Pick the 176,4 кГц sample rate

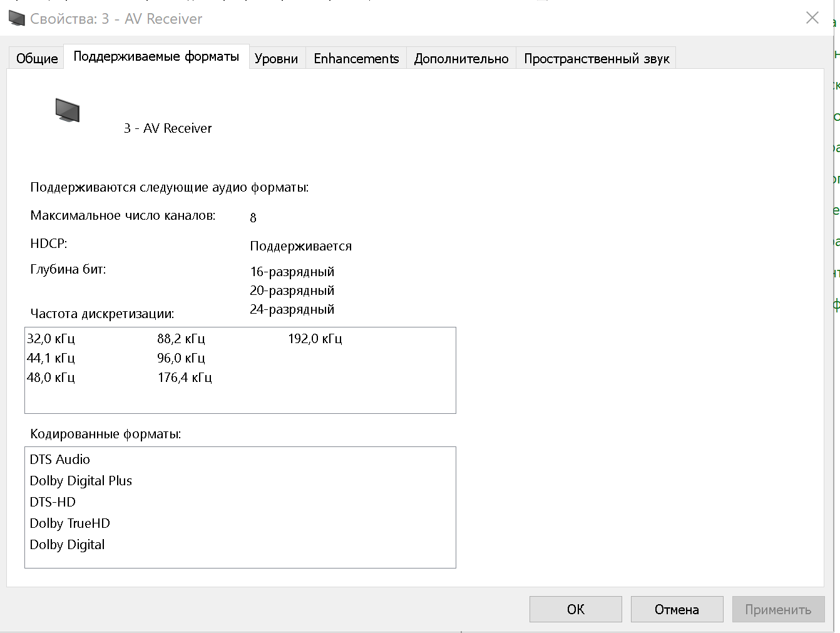[x=185, y=378]
